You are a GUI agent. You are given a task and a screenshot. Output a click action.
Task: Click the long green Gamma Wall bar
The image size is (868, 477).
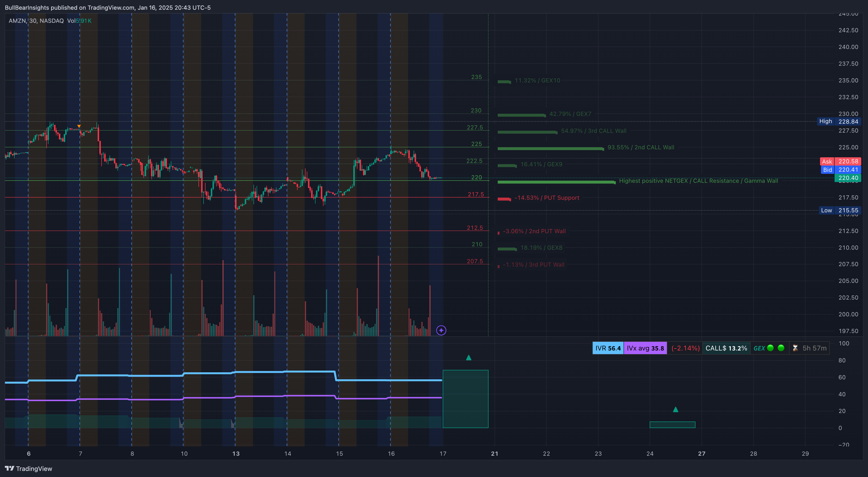coord(556,182)
